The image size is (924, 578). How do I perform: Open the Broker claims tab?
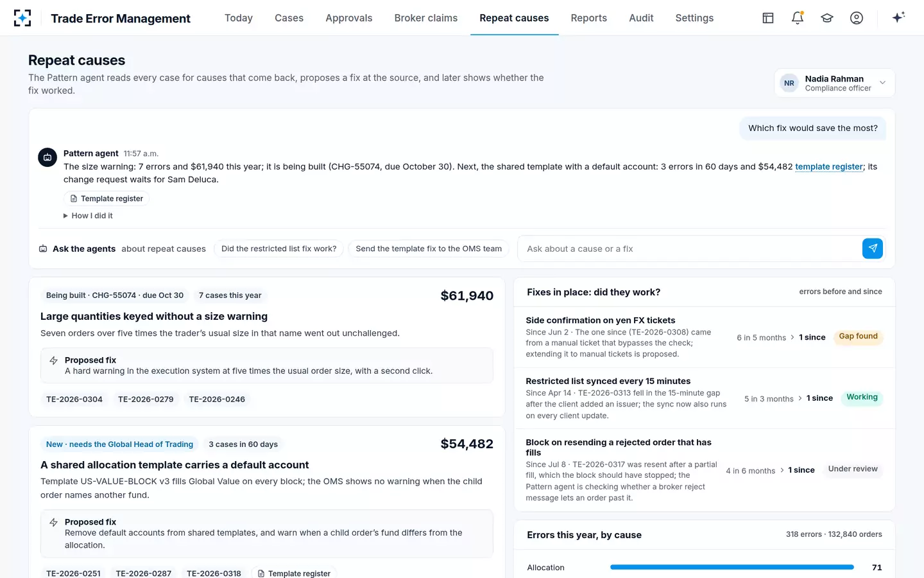coord(426,18)
